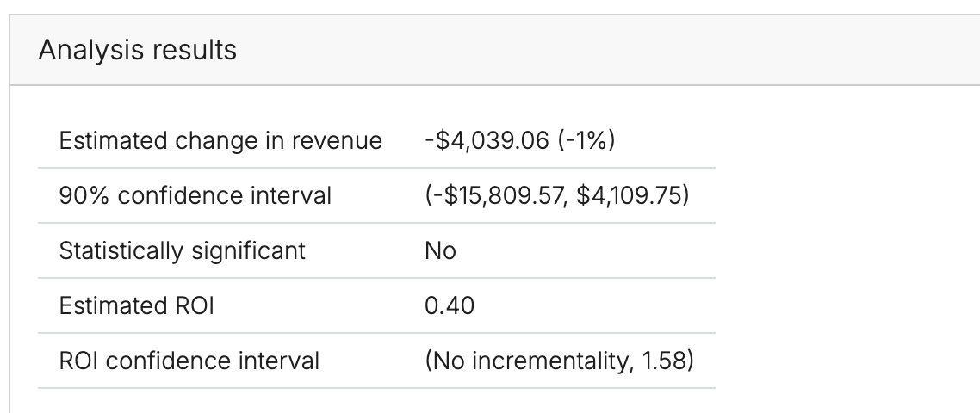Select the Statistically significant label
Viewport: 980px width, 413px height.
(x=182, y=250)
